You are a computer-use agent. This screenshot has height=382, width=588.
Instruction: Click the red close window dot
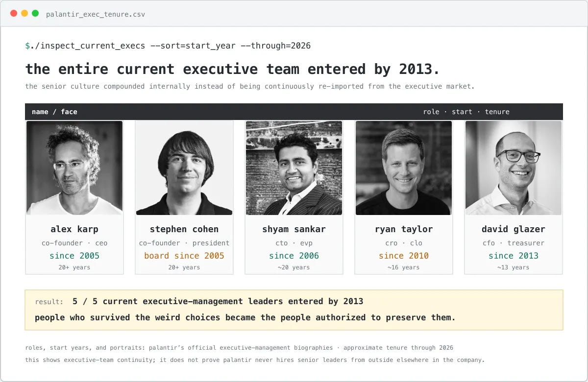[14, 14]
